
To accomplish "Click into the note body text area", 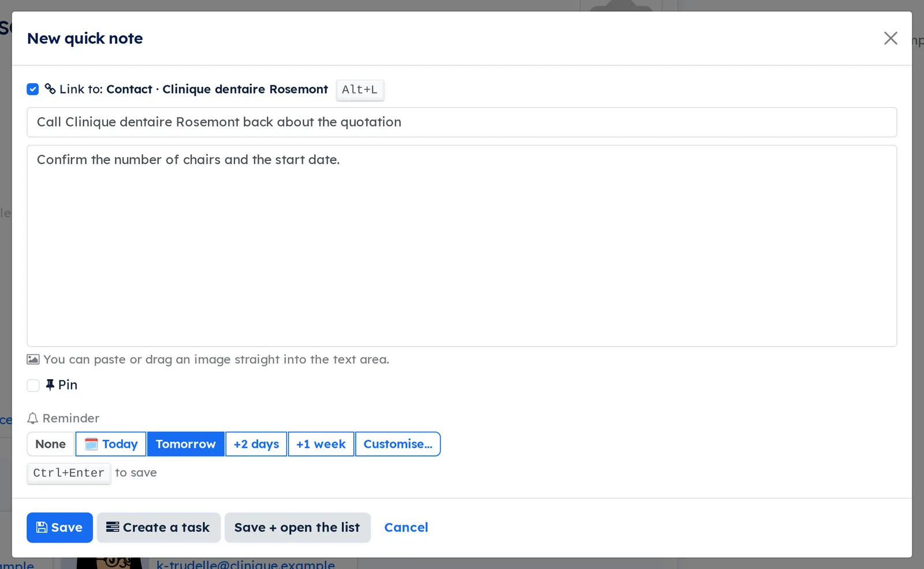I will pyautogui.click(x=461, y=246).
